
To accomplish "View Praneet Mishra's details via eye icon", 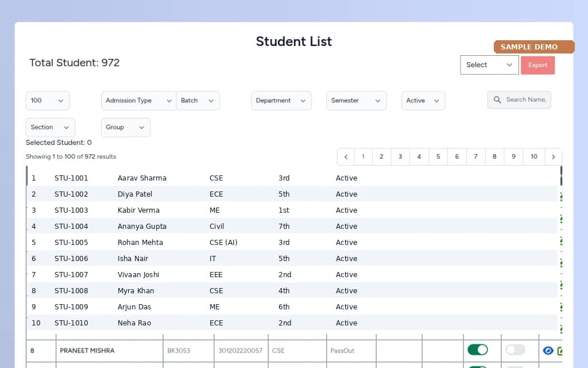I will (548, 351).
